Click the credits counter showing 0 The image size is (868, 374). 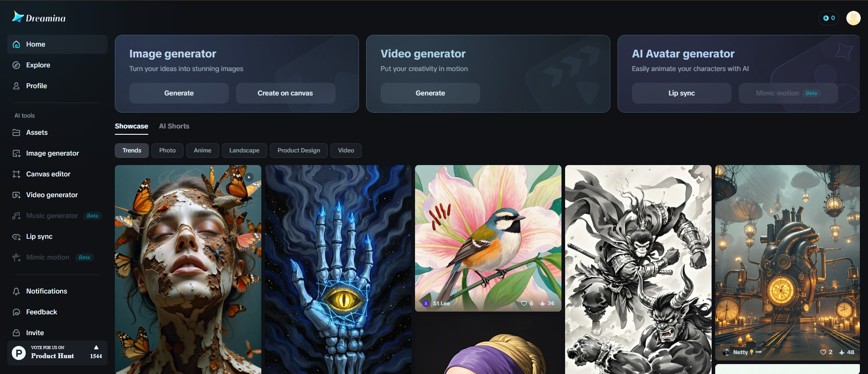click(829, 18)
